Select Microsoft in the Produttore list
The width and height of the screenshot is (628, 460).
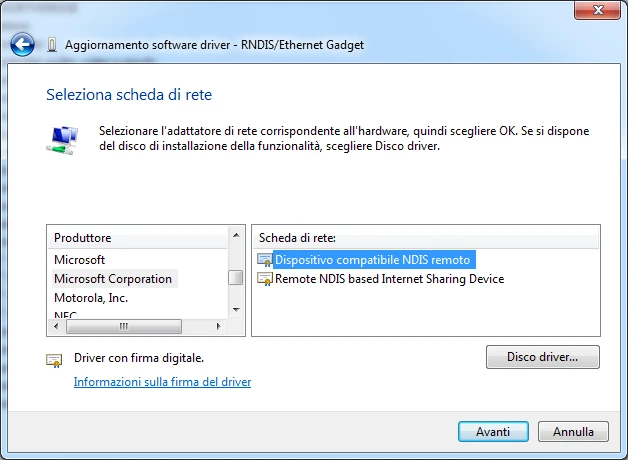click(79, 260)
